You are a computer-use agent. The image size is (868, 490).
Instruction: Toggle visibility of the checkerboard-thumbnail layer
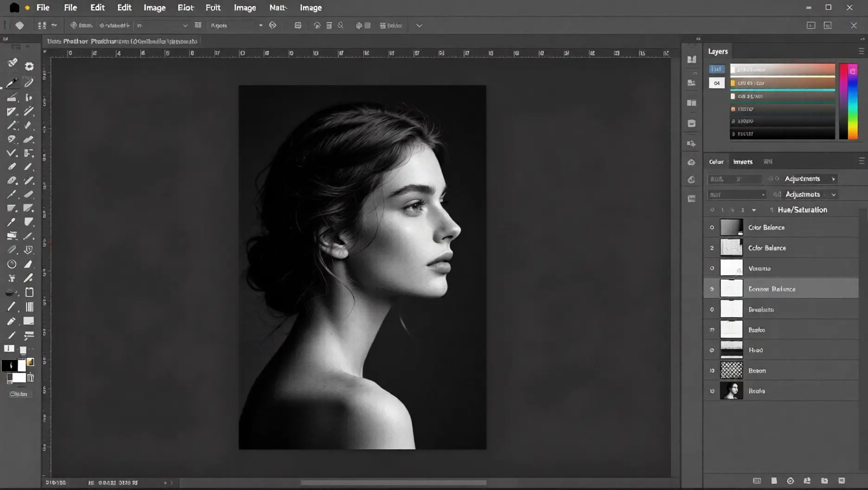pos(712,371)
